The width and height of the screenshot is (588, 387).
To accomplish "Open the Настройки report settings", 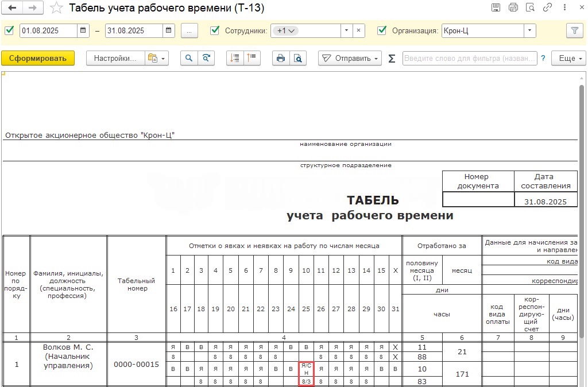I will 115,58.
